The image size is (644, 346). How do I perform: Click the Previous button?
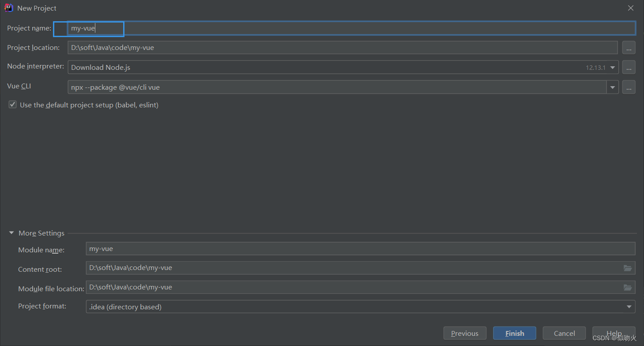(465, 333)
